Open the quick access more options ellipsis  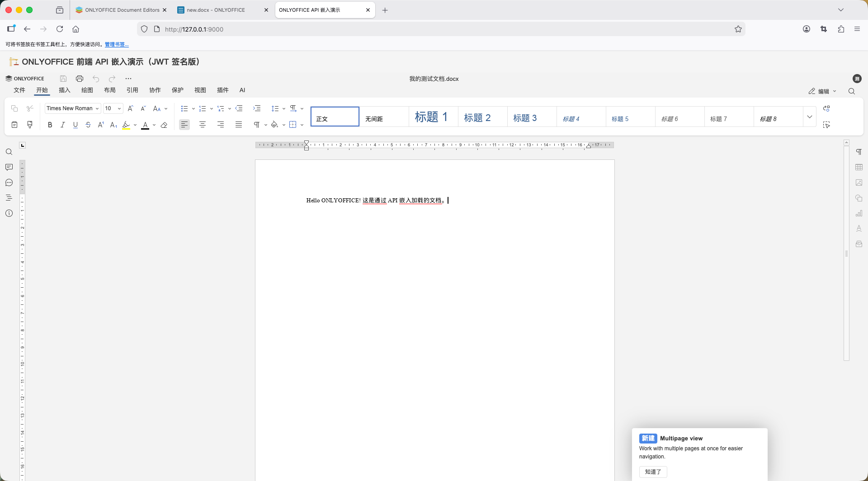[128, 79]
